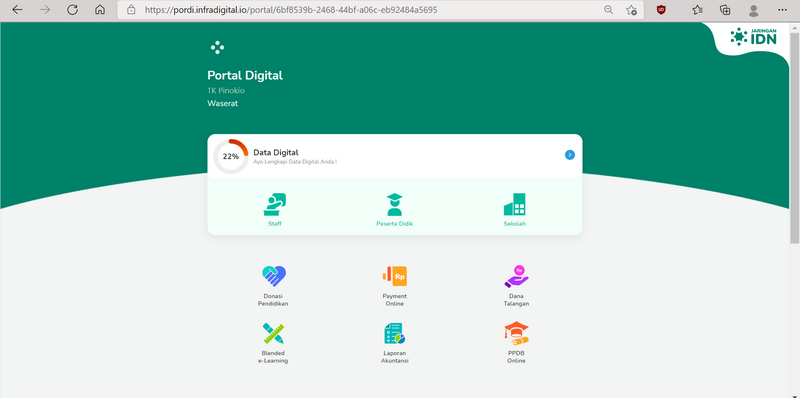Add this page to favorites star
This screenshot has width=800, height=398.
(x=631, y=10)
